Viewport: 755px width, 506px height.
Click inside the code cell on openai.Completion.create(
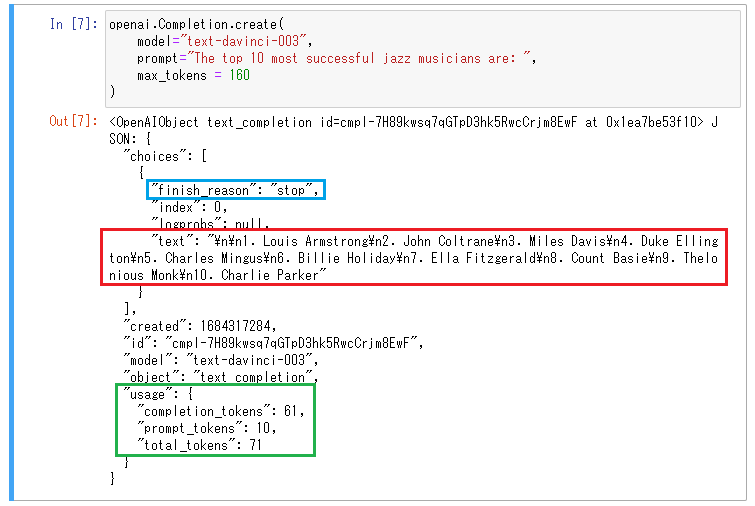click(196, 25)
